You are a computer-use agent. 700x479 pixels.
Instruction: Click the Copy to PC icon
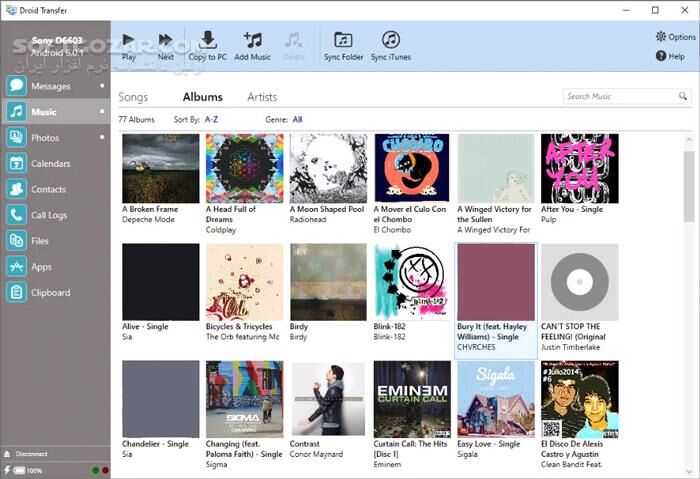click(x=208, y=44)
